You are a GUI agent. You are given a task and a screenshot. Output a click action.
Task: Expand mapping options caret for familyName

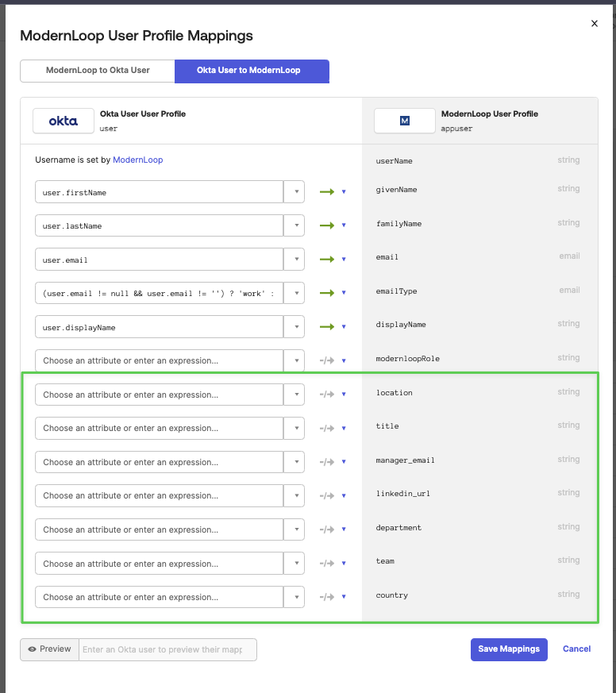pyautogui.click(x=344, y=225)
